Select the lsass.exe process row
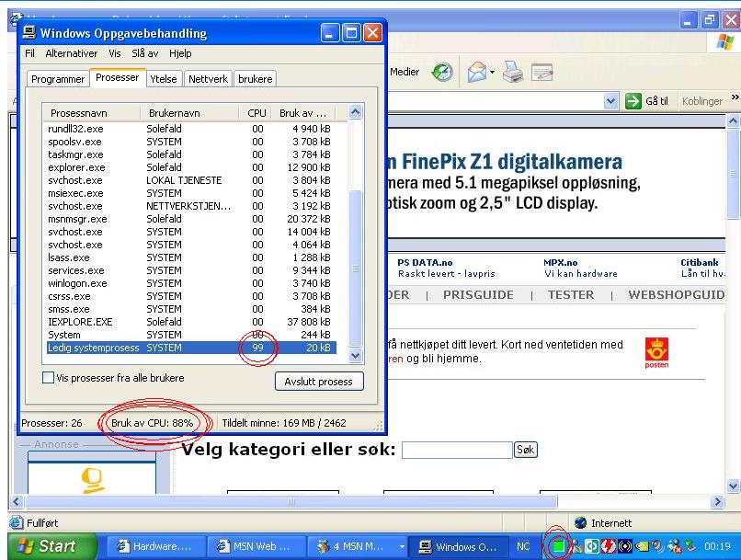 [x=190, y=257]
